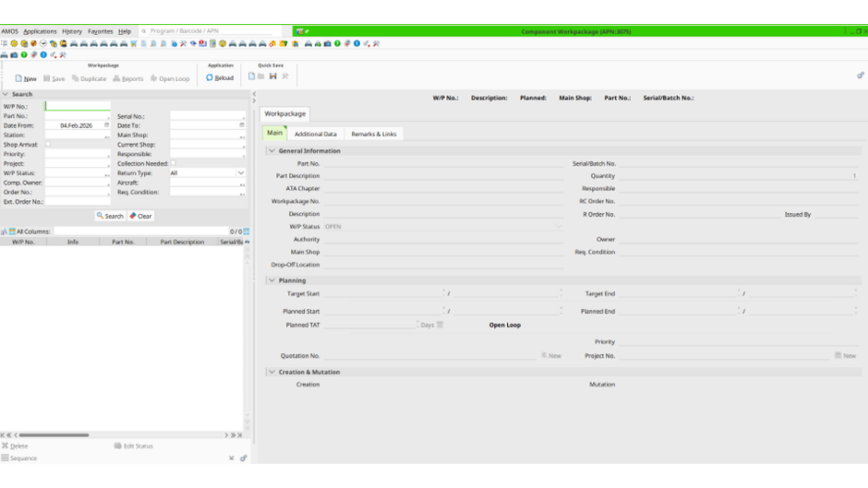Collapse the General Information section
This screenshot has height=488, width=868.
click(272, 151)
